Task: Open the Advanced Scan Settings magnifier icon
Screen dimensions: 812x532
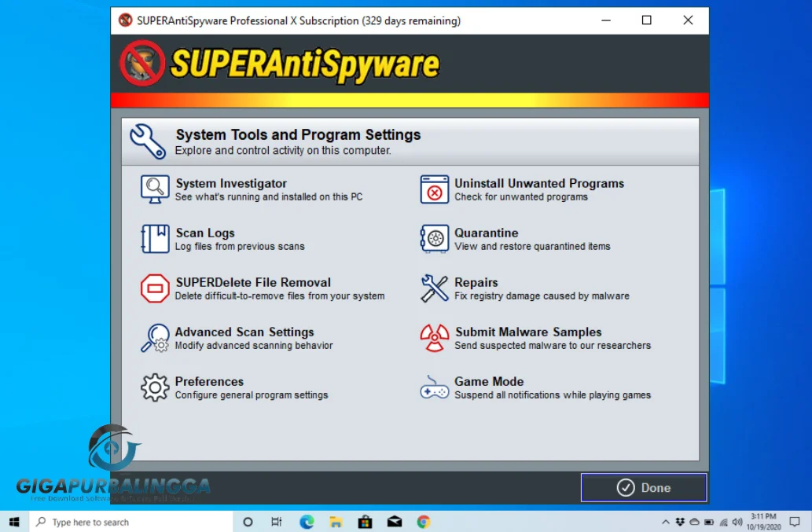Action: 155,338
